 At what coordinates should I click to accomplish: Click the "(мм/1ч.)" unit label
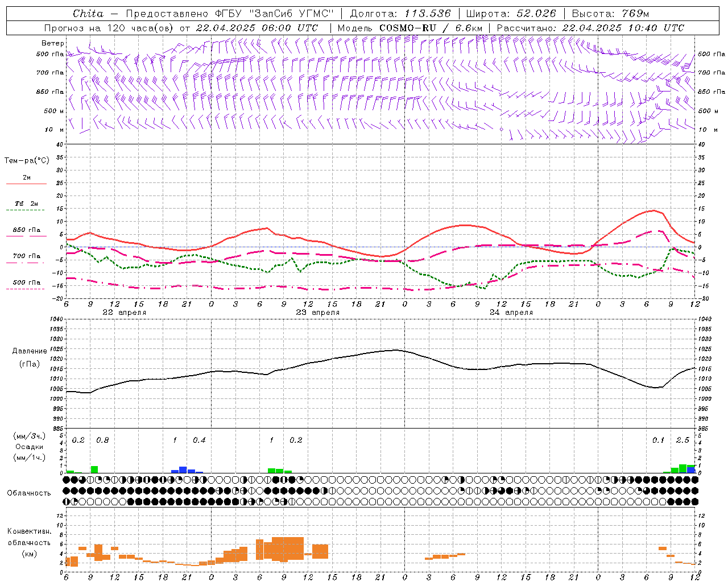coord(30,457)
